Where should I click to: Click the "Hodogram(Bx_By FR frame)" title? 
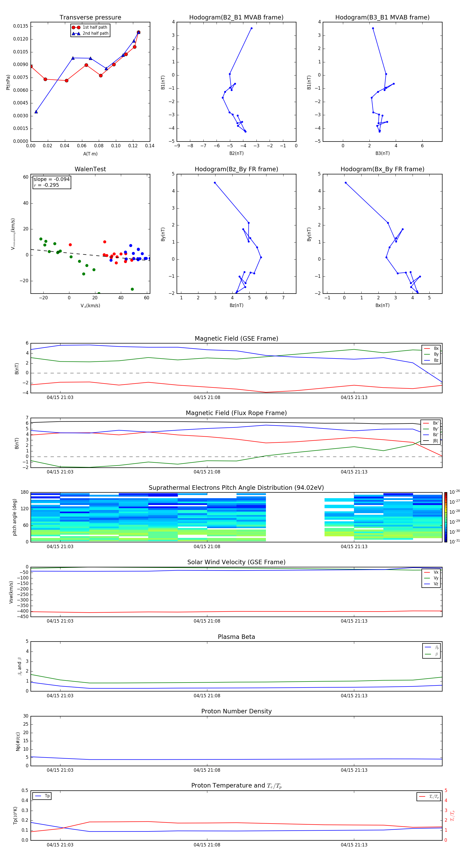pyautogui.click(x=382, y=169)
